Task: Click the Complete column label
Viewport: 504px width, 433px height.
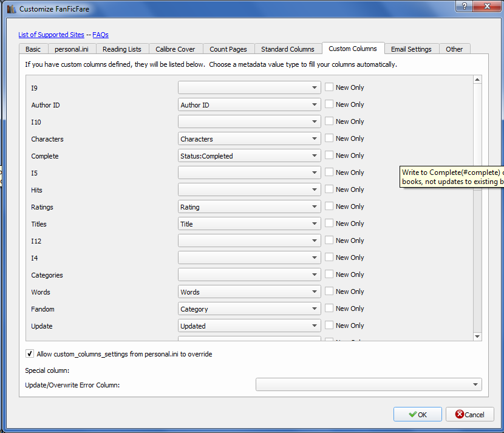Action: tap(45, 156)
